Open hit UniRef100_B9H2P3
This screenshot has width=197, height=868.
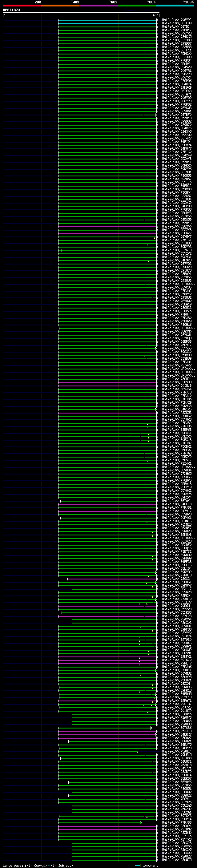coord(176,74)
